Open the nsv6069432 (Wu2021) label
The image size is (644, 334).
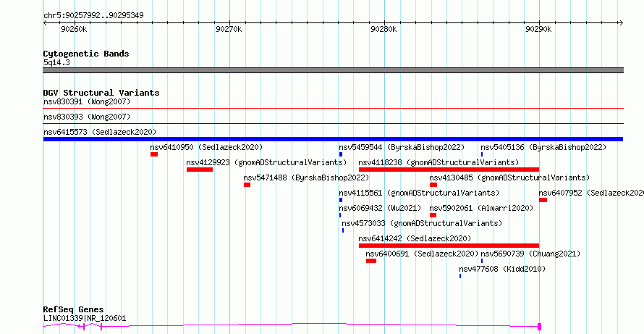point(380,208)
